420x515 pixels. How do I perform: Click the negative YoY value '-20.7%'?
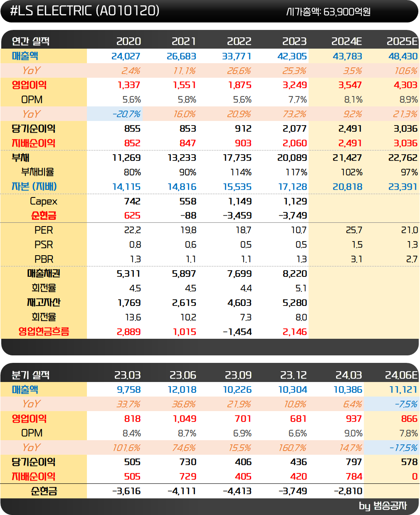coord(126,114)
